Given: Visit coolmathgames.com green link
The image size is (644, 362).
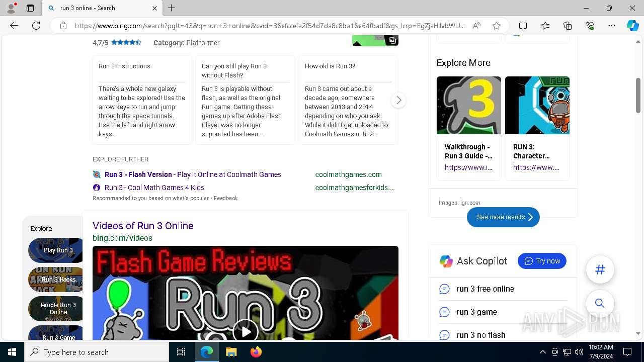Looking at the screenshot, I should click(348, 174).
